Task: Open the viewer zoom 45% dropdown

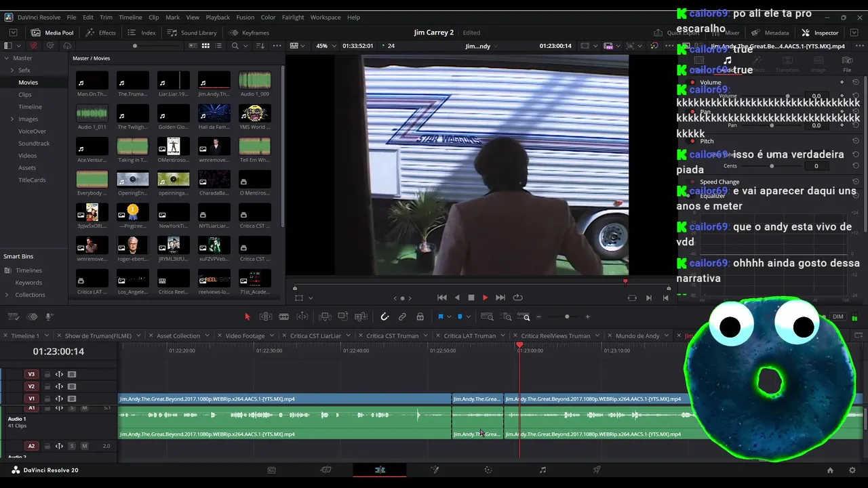Action: [x=325, y=46]
